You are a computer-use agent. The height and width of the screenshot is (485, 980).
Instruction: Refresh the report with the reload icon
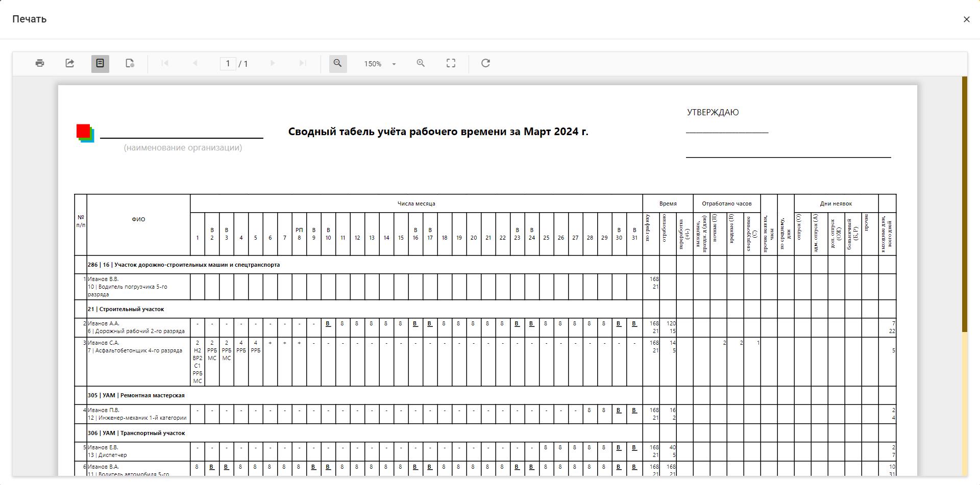(485, 63)
